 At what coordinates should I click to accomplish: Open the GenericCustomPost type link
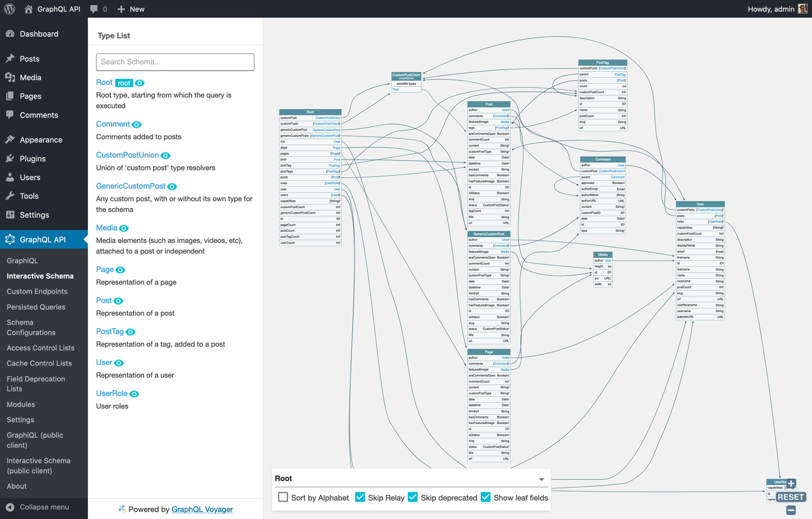click(130, 186)
